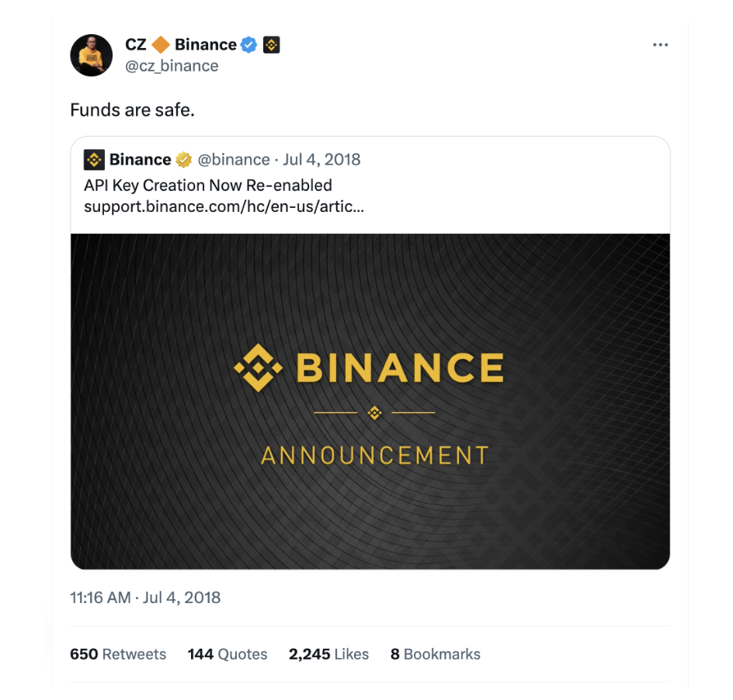Open the @cz_binance handle link

(x=172, y=66)
